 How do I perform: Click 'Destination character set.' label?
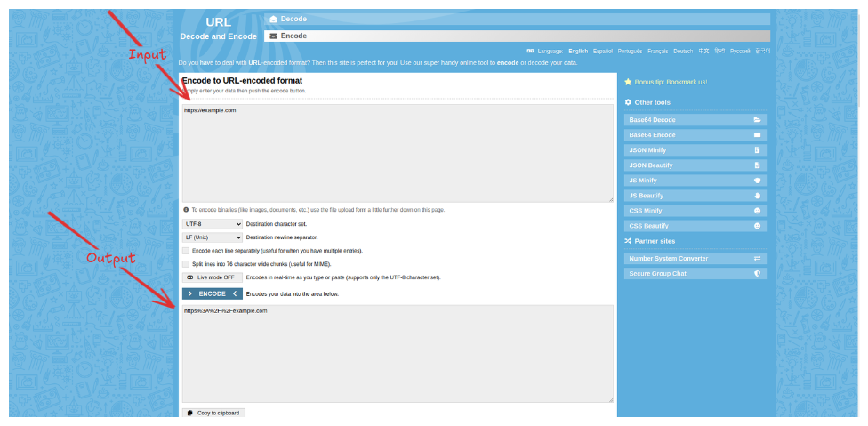coord(277,224)
